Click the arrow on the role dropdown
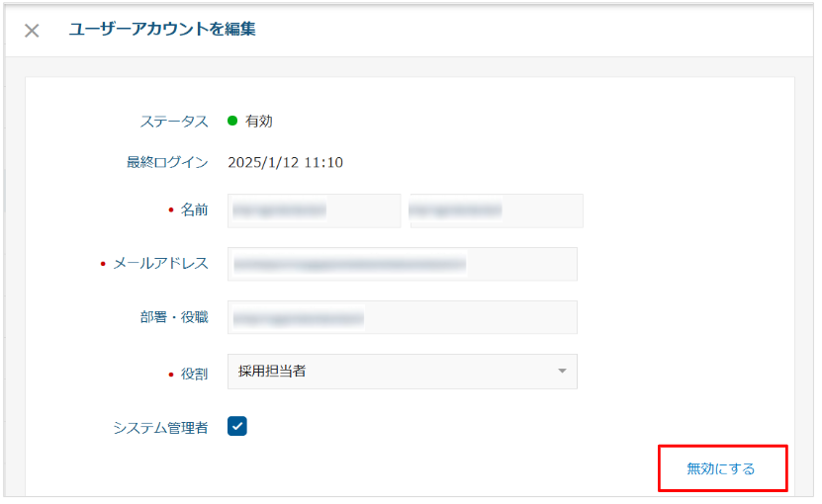Screen dimensions: 822x504 click(x=562, y=372)
